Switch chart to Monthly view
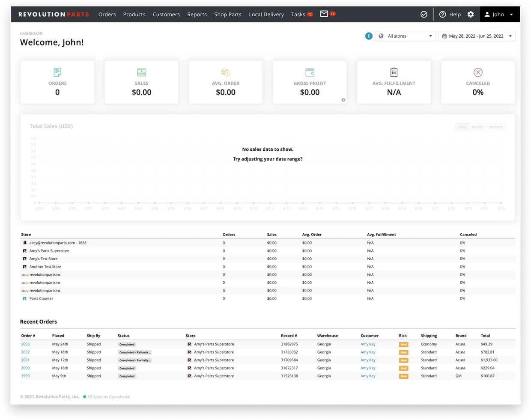Viewport: 531px width, 420px height. point(496,127)
